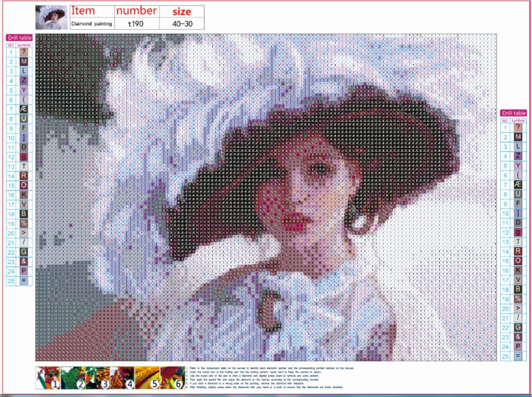Pick the 'Æ' swatch in the left drill table
This screenshot has width=532, height=397.
tap(24, 109)
